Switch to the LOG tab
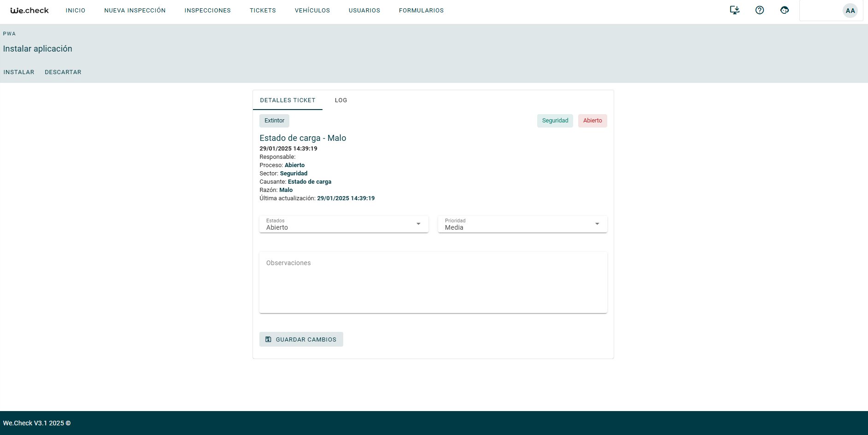 coord(341,100)
